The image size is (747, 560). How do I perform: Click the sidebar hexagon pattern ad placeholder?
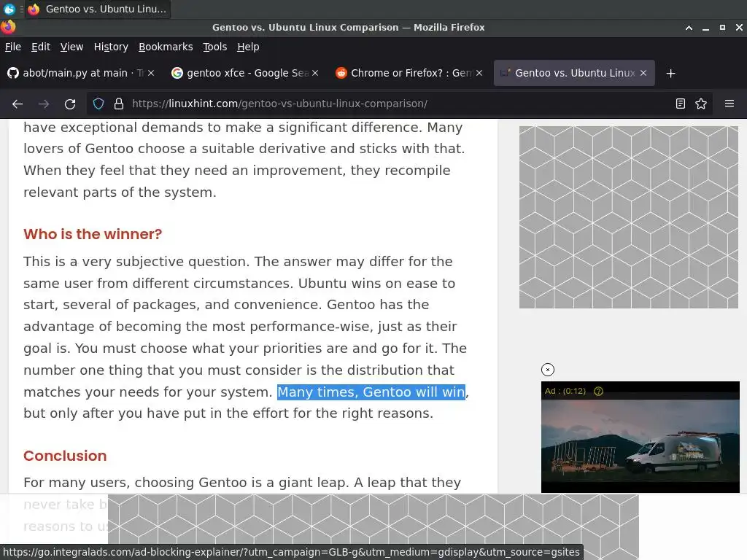click(x=628, y=217)
